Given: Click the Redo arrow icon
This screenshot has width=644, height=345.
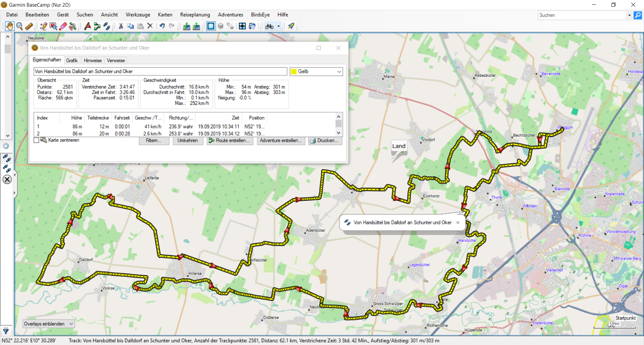Looking at the screenshot, I should click(172, 26).
